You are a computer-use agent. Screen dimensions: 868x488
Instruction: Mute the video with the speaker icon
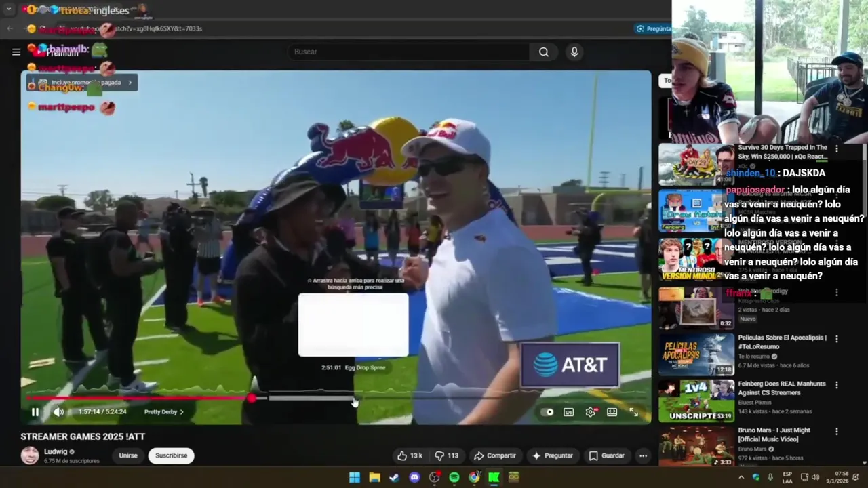click(x=59, y=412)
